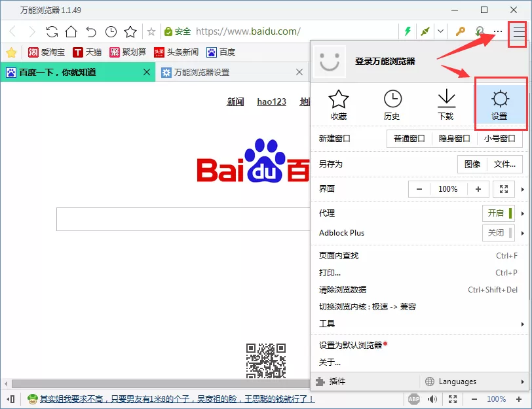Click the status bar news headline link
This screenshot has height=409, width=532.
[178, 399]
